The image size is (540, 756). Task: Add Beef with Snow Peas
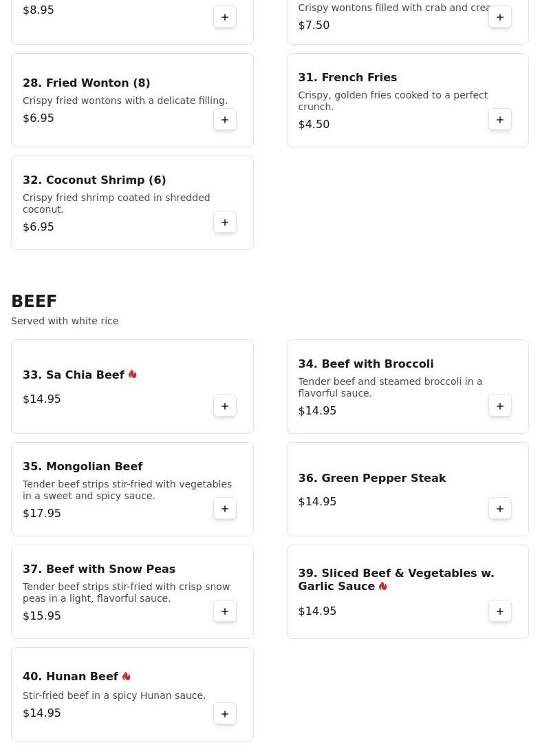(225, 611)
